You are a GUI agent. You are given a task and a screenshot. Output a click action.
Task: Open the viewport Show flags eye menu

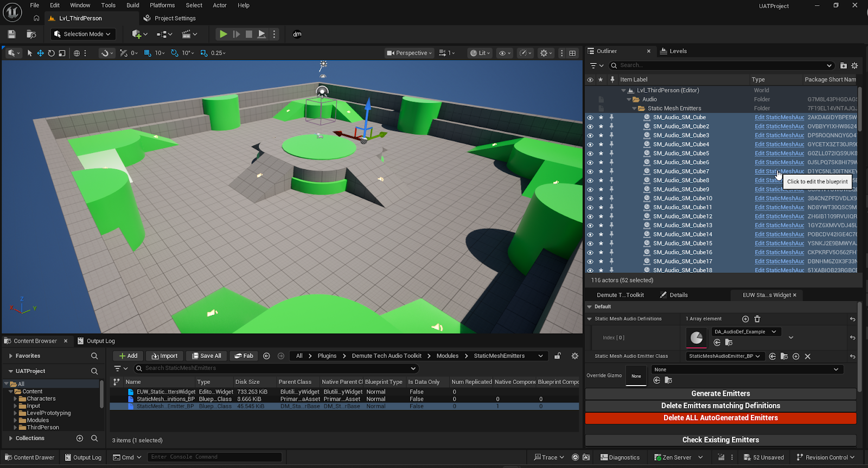pos(505,53)
